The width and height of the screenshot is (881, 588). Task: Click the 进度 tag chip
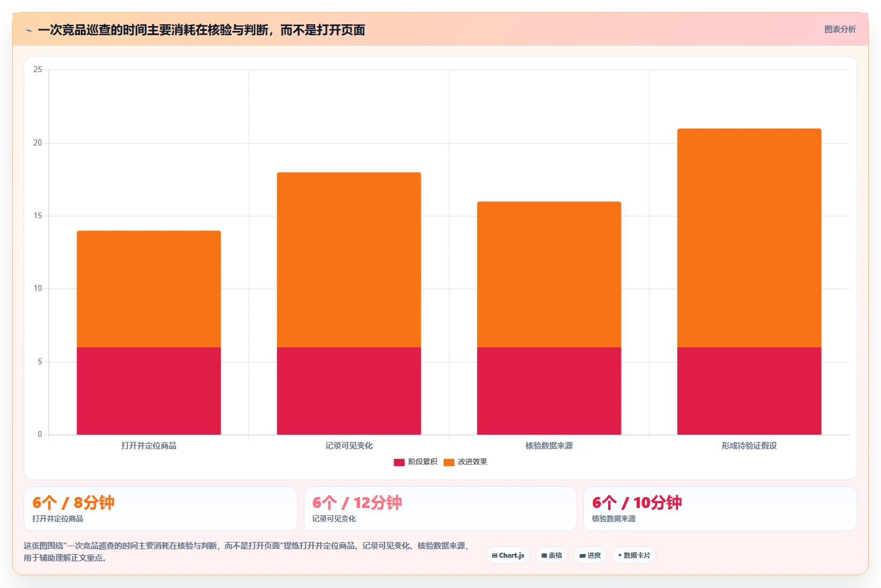tap(590, 555)
